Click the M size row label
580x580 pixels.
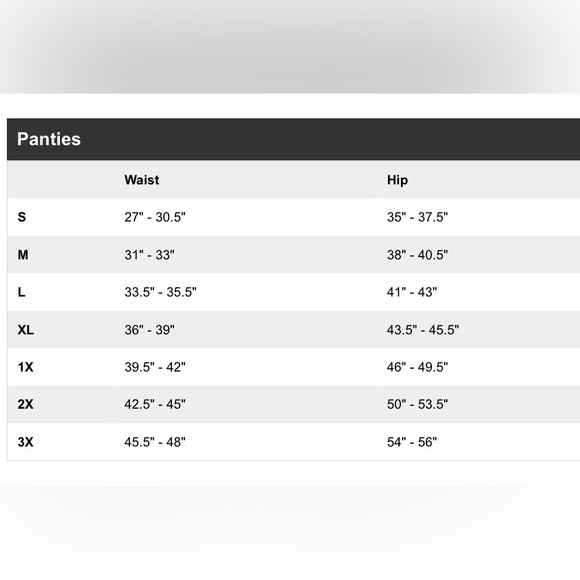tap(23, 255)
